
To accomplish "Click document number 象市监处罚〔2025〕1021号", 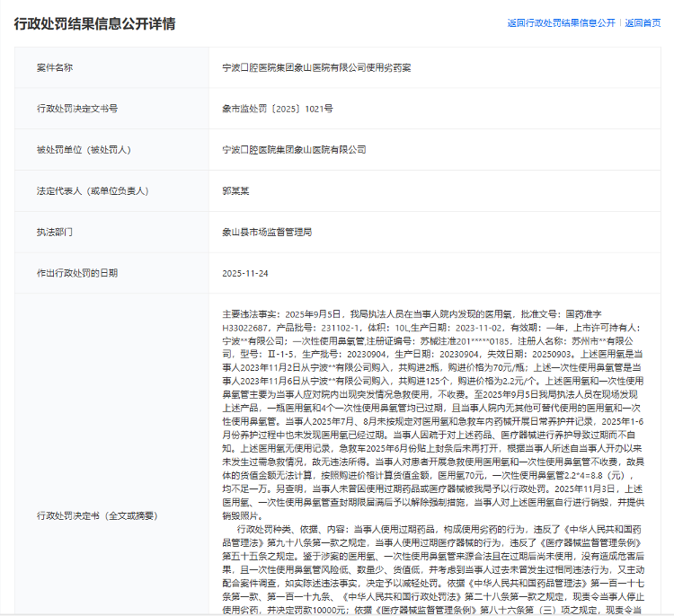I will [x=278, y=108].
